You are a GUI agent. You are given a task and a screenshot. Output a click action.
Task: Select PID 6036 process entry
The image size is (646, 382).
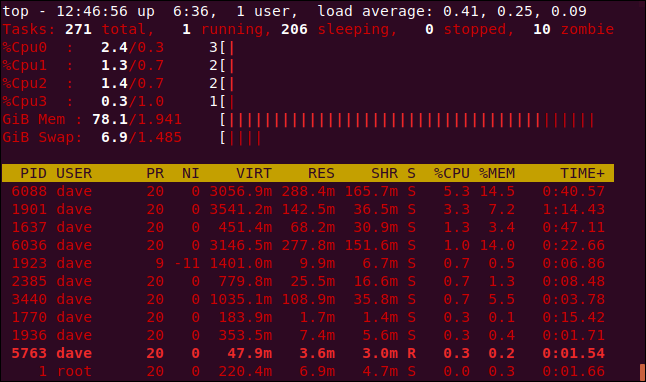click(308, 246)
